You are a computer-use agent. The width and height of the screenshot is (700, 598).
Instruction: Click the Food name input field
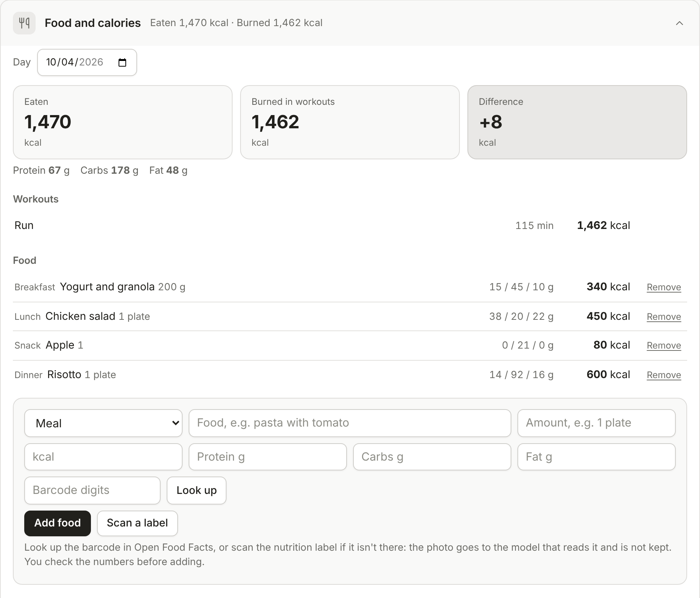coord(350,423)
